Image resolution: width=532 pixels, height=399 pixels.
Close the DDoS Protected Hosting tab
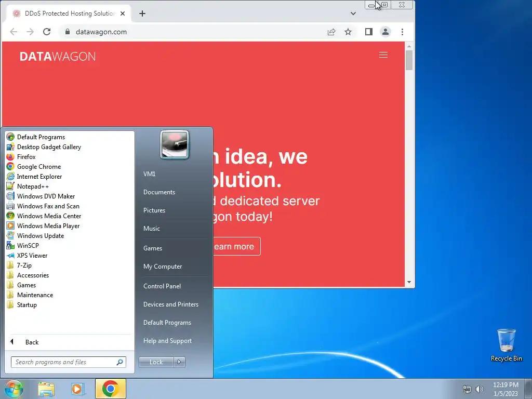pos(123,14)
